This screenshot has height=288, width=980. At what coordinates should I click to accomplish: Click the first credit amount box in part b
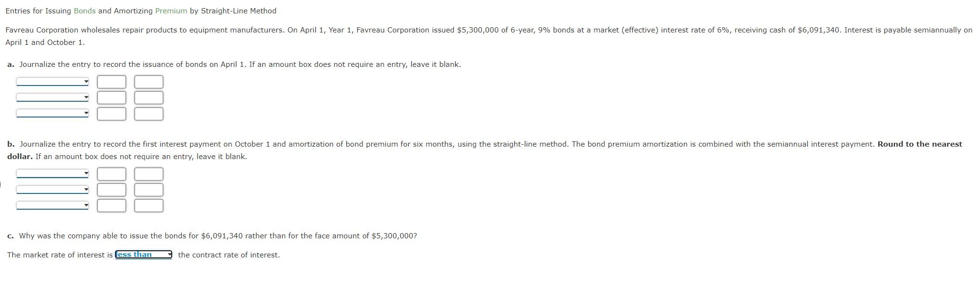pos(148,173)
